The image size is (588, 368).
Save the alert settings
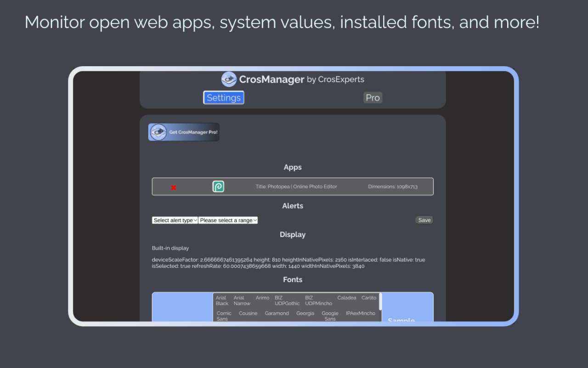424,220
